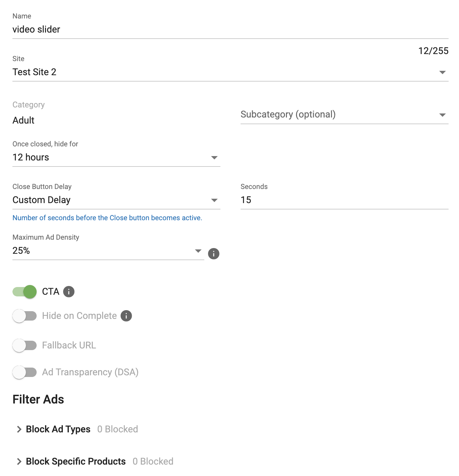Open the Subcategory (optional) dropdown
The width and height of the screenshot is (459, 476).
(x=344, y=115)
